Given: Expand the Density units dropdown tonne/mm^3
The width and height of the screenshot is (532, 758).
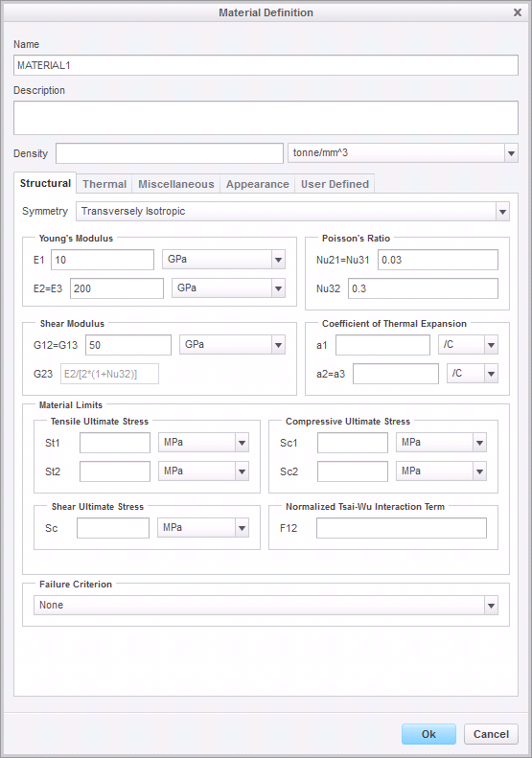Looking at the screenshot, I should [403, 153].
